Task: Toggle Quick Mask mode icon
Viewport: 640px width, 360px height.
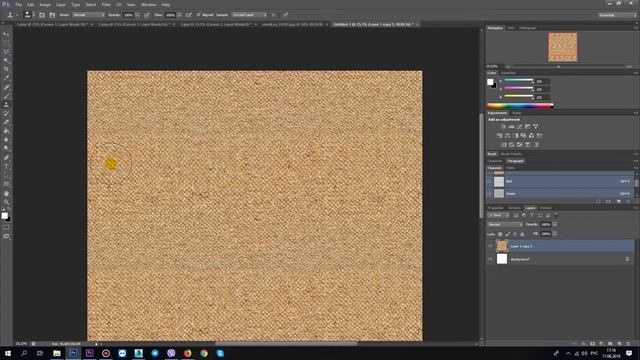Action: point(6,228)
